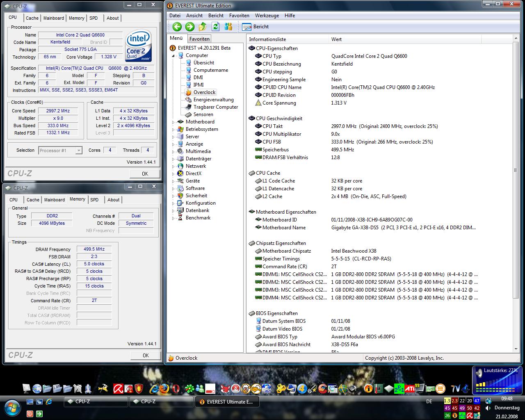Open the Datei menu in EVEREST
Screen dimensions: 525x420
[175, 16]
